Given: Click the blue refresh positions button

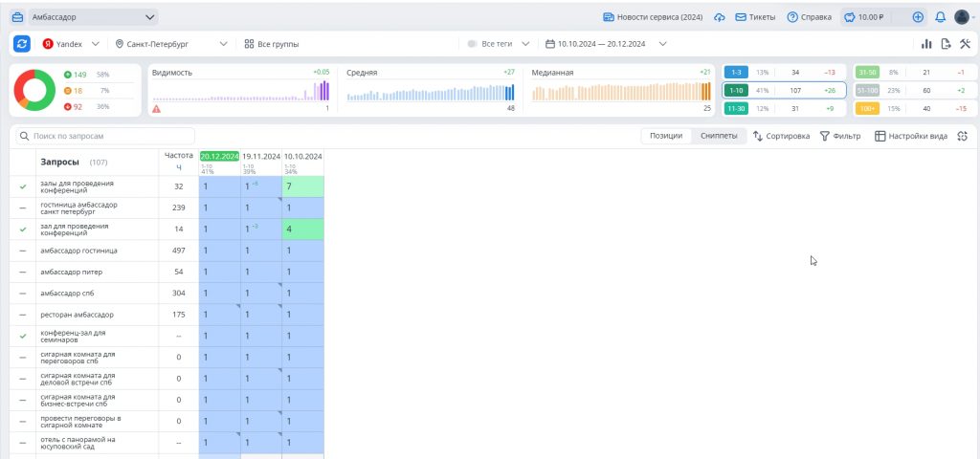Looking at the screenshot, I should click(x=22, y=44).
